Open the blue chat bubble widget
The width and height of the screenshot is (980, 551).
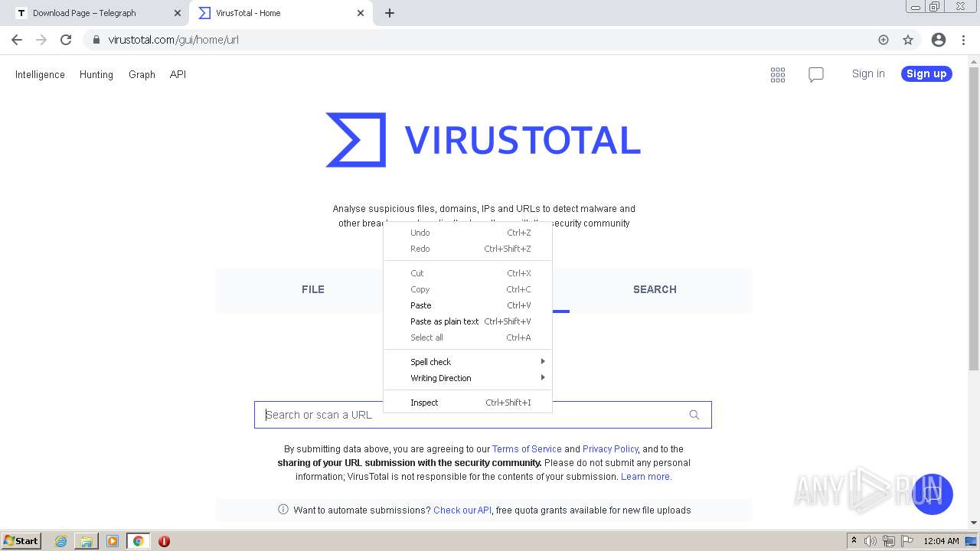coord(932,494)
